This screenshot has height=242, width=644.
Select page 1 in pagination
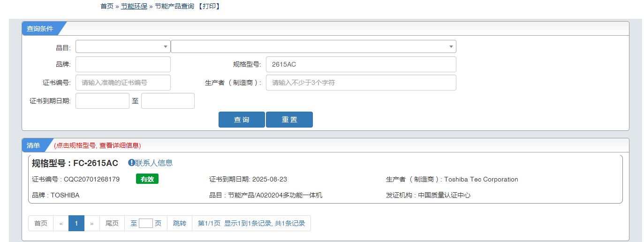76,223
